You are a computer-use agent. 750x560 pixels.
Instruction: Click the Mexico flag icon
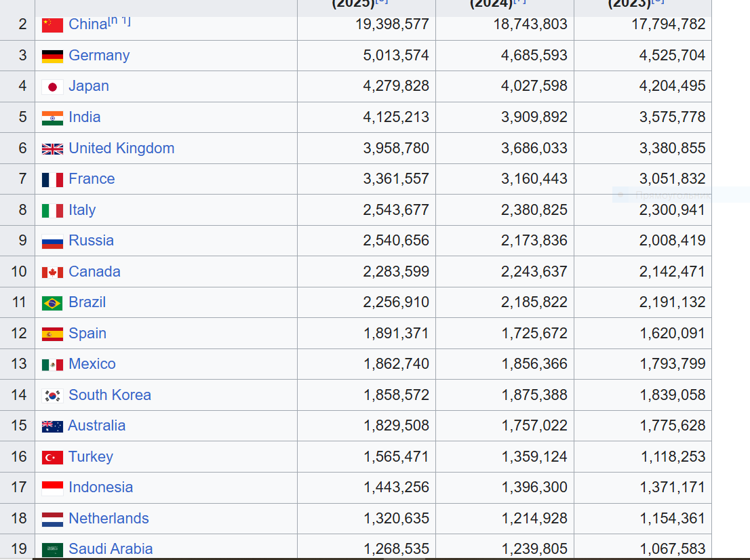(52, 365)
